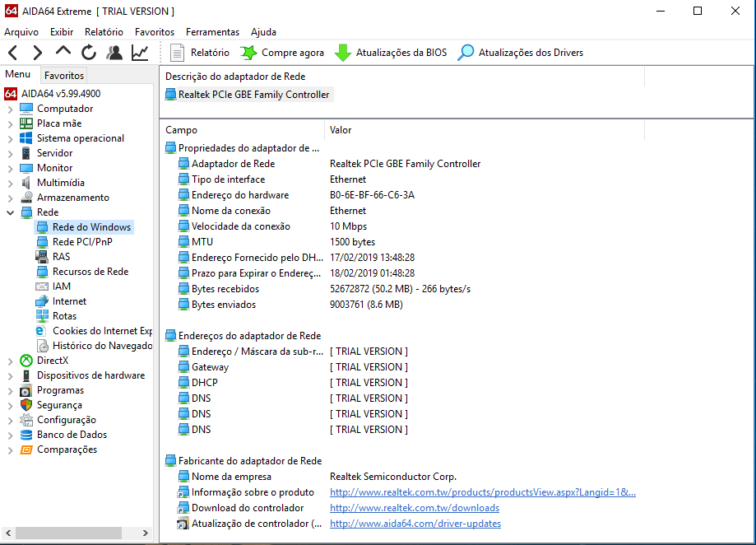Image resolution: width=756 pixels, height=545 pixels.
Task: Open the Realtek downloads link
Action: click(x=414, y=508)
